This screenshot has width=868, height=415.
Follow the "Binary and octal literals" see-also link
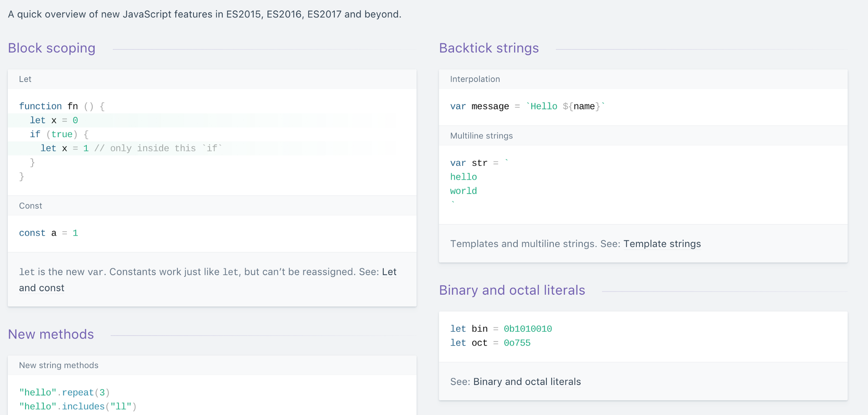pos(526,382)
